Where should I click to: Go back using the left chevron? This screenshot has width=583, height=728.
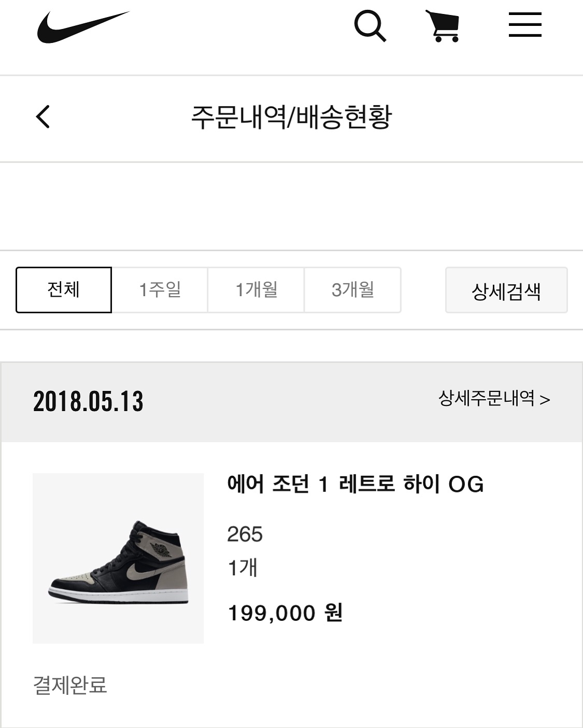[x=44, y=117]
